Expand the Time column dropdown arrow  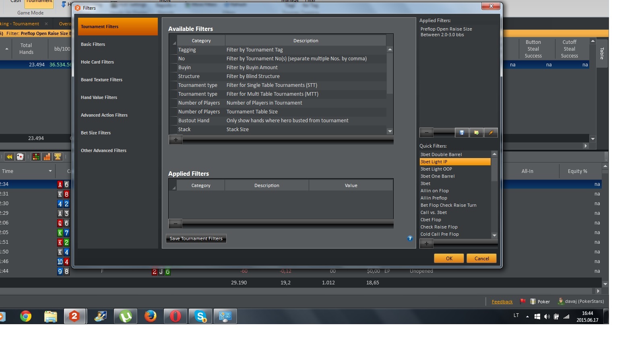point(50,171)
